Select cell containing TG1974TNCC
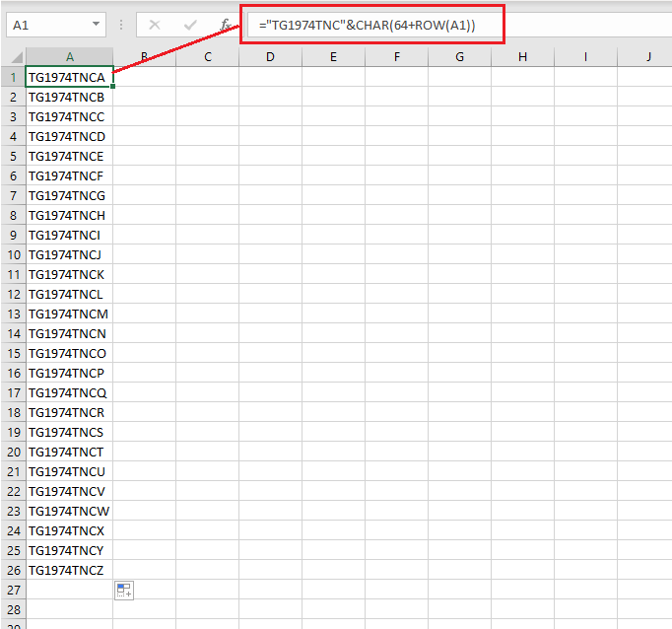This screenshot has height=629, width=672. pyautogui.click(x=69, y=116)
